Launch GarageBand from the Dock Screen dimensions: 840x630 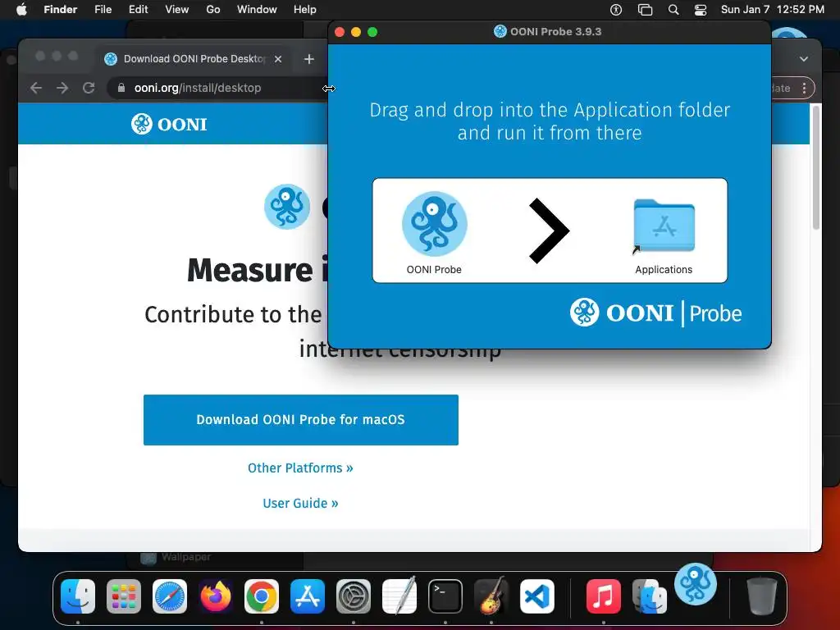pyautogui.click(x=491, y=596)
